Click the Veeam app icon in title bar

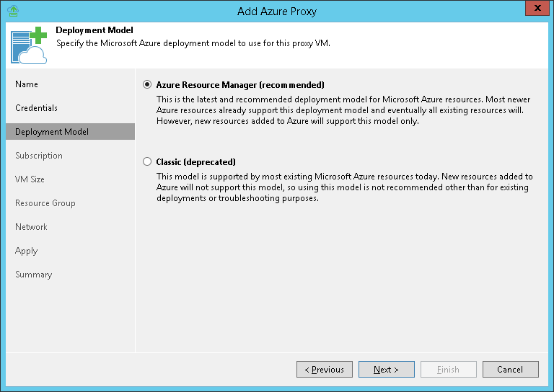(12, 11)
